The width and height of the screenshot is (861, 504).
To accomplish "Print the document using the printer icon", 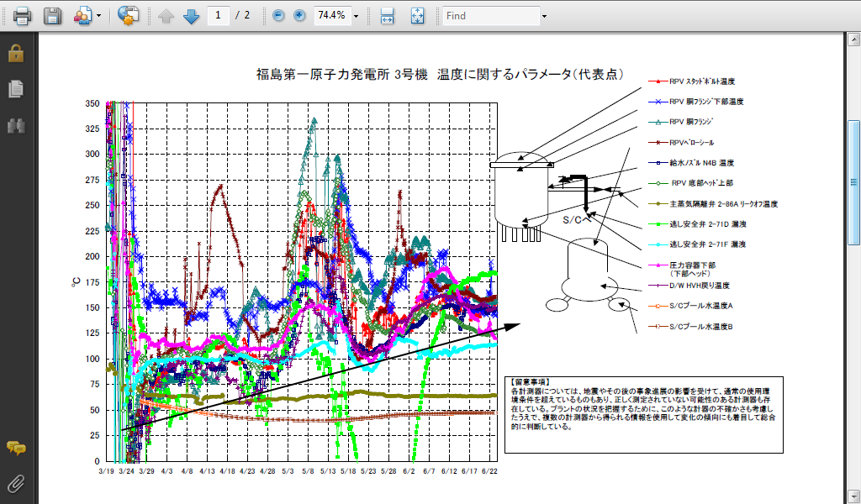I will pos(22,16).
